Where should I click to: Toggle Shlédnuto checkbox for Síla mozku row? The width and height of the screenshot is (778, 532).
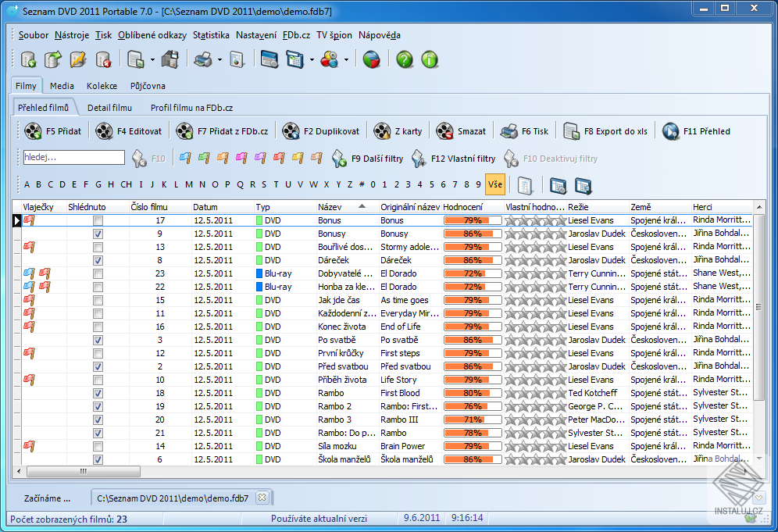tap(98, 446)
